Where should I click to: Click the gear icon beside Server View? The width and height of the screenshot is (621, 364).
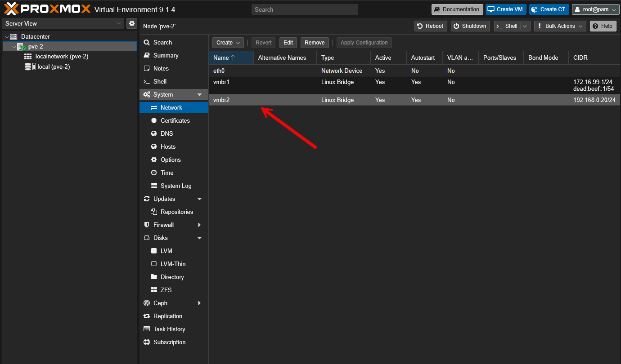[x=132, y=23]
